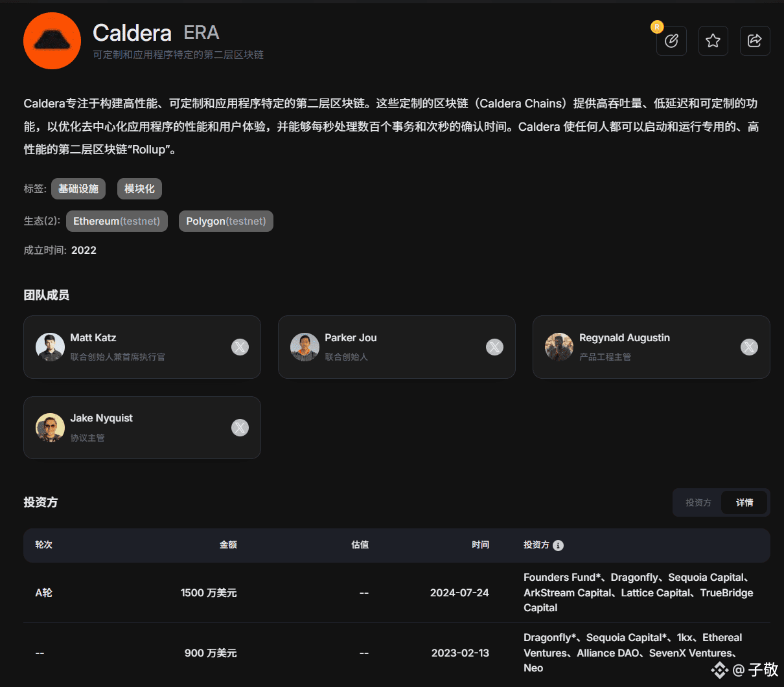Click the subtitle 可定制和应用程序特定的第二层区块链

(x=178, y=55)
